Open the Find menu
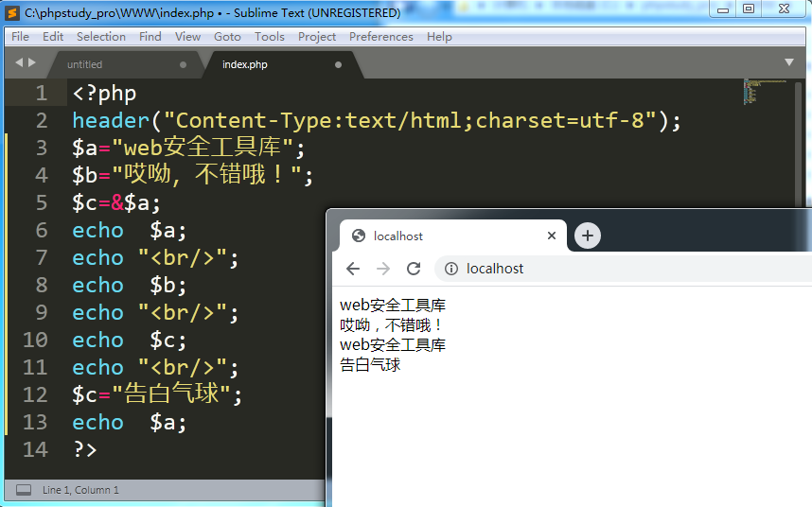 pyautogui.click(x=150, y=37)
